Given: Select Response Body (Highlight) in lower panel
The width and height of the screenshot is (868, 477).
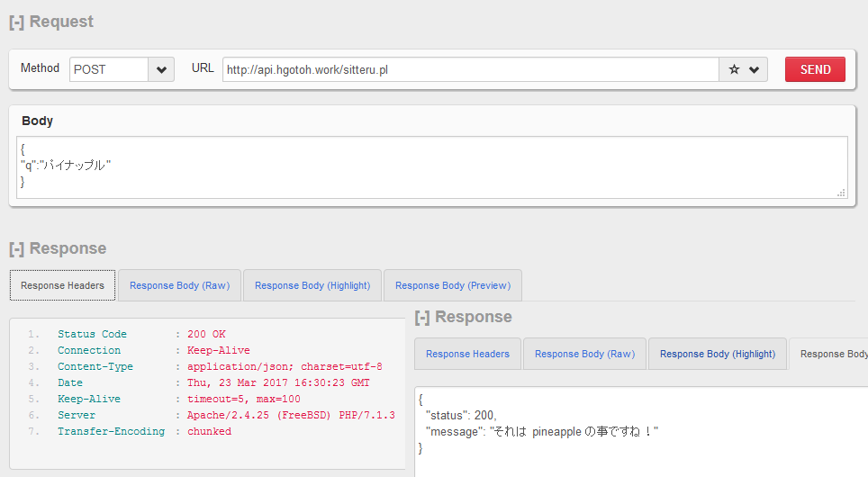Looking at the screenshot, I should pyautogui.click(x=718, y=355).
